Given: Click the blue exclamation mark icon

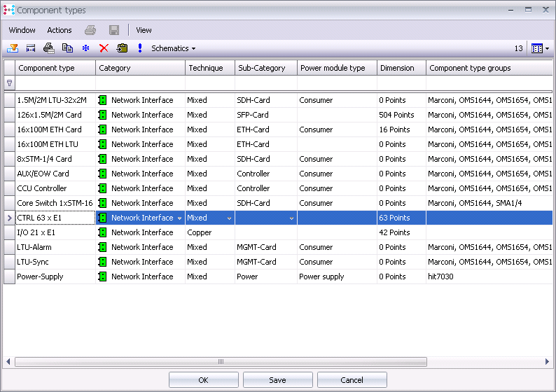Looking at the screenshot, I should (x=140, y=48).
